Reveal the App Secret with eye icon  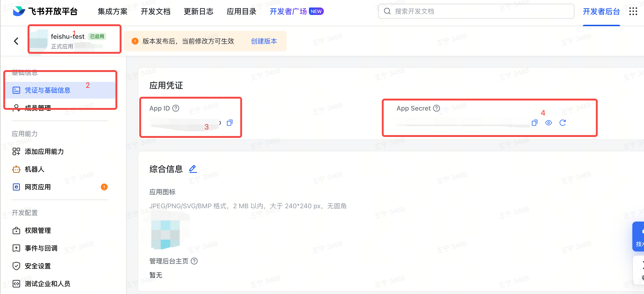pos(548,123)
